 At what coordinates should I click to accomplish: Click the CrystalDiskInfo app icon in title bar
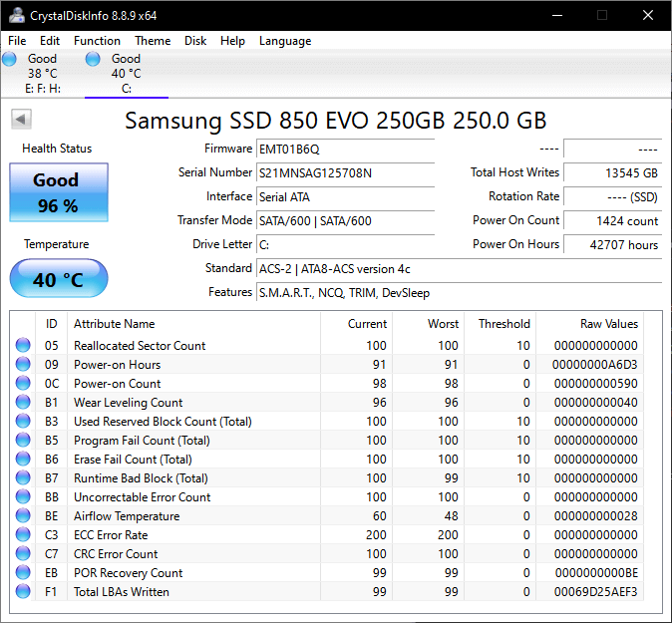tap(17, 15)
